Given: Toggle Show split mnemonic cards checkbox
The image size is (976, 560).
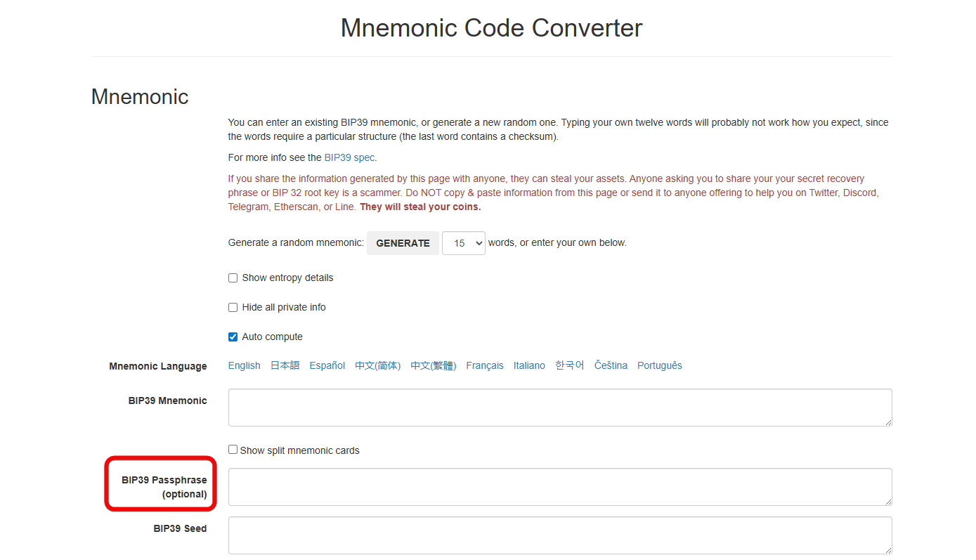Looking at the screenshot, I should click(x=233, y=450).
